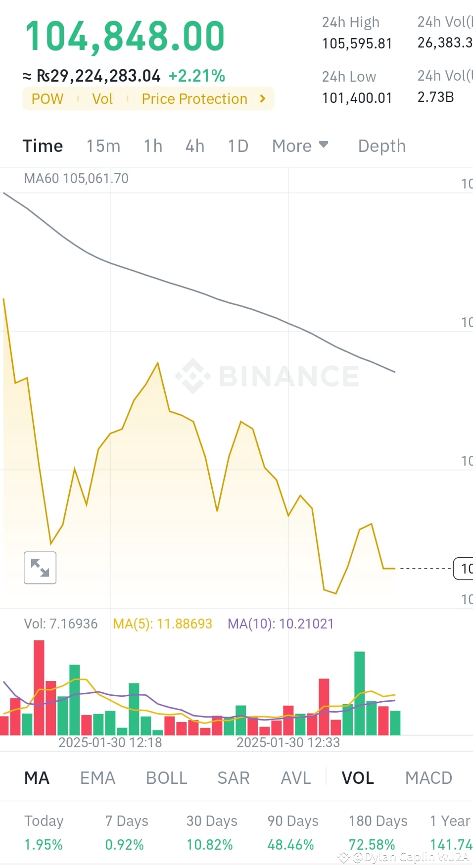Switch to 4h timeframe

click(x=195, y=146)
